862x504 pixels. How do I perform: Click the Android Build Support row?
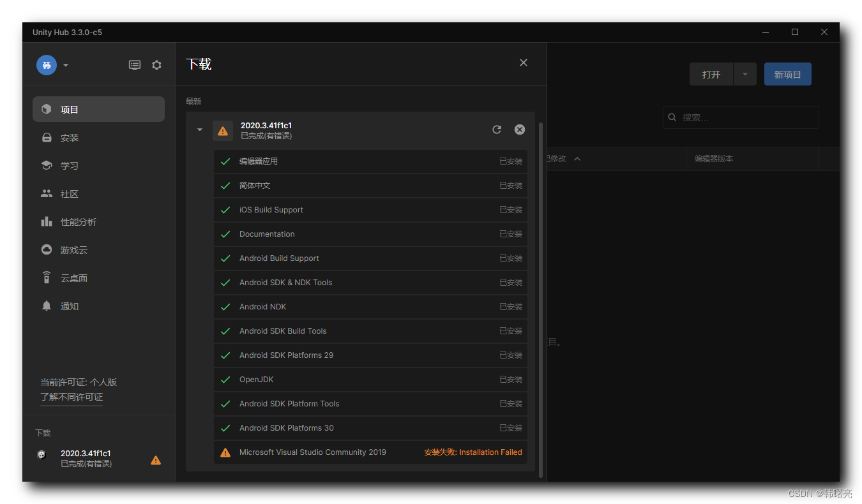click(x=370, y=258)
